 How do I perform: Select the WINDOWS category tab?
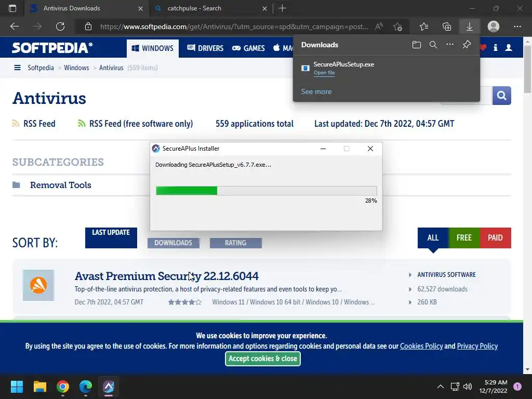[153, 48]
